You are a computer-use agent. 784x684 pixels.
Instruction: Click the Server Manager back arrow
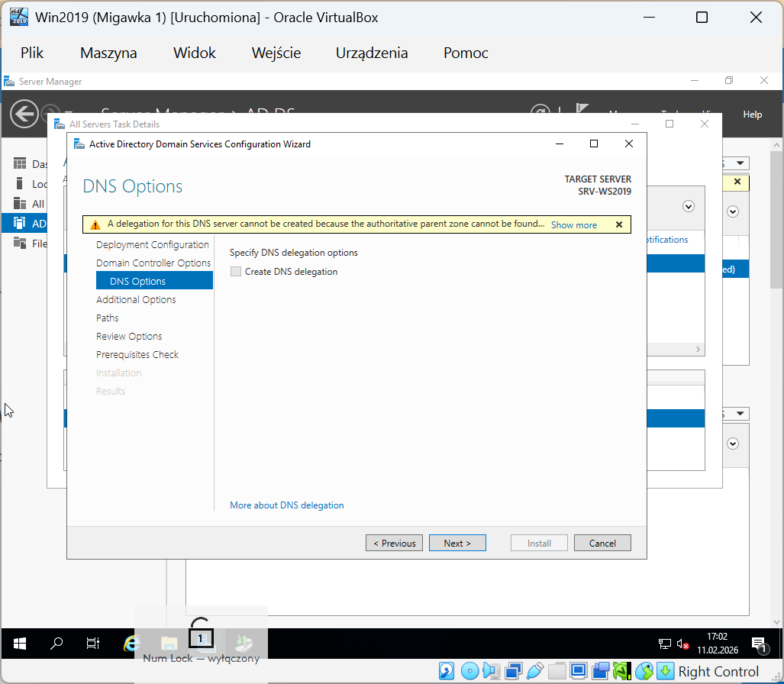pos(24,115)
